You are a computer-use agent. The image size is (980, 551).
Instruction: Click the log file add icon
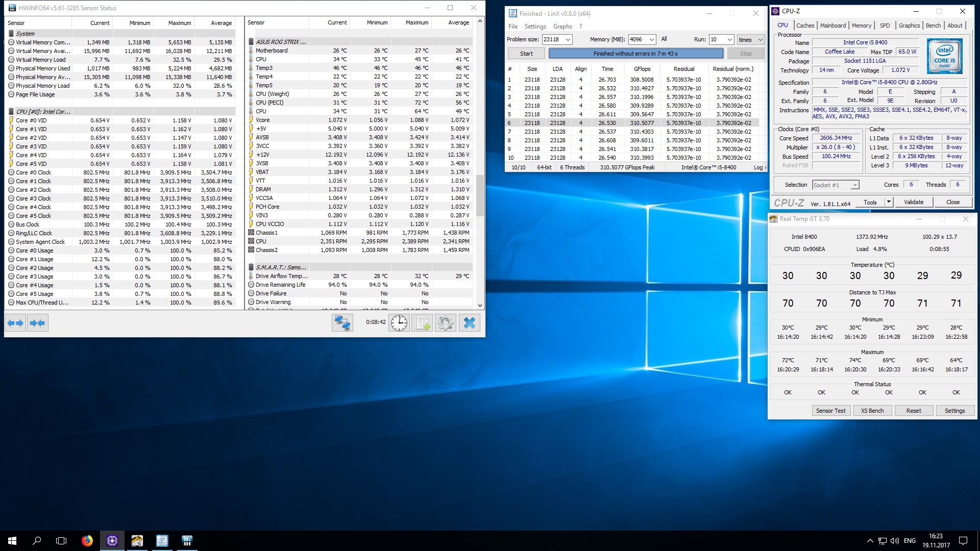pyautogui.click(x=423, y=323)
